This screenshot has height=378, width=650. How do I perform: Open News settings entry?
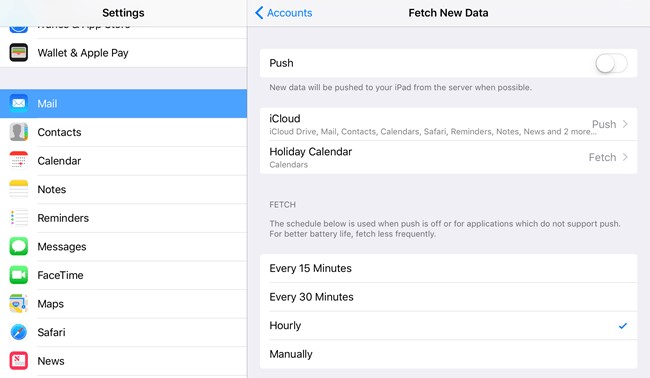coord(124,361)
